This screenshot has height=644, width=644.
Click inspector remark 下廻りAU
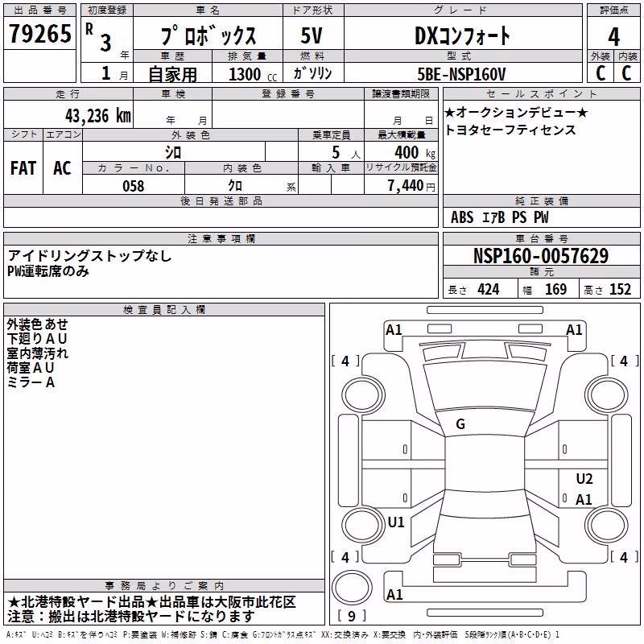point(36,339)
